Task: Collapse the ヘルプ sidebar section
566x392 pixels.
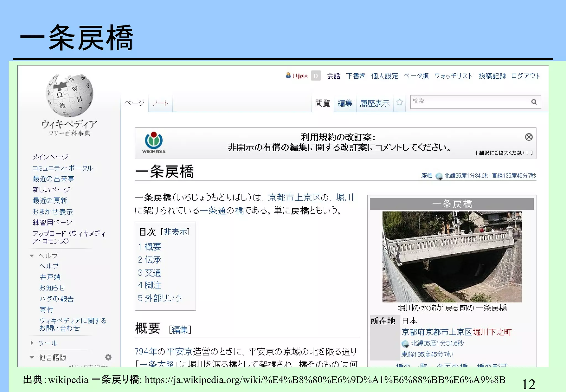Action: pyautogui.click(x=32, y=256)
